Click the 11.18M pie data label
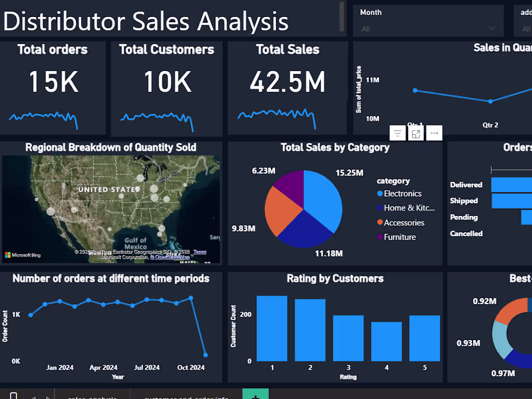 [328, 254]
